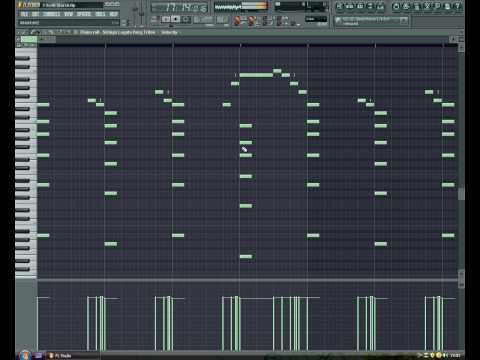Click the Play button in transport

coord(166,19)
